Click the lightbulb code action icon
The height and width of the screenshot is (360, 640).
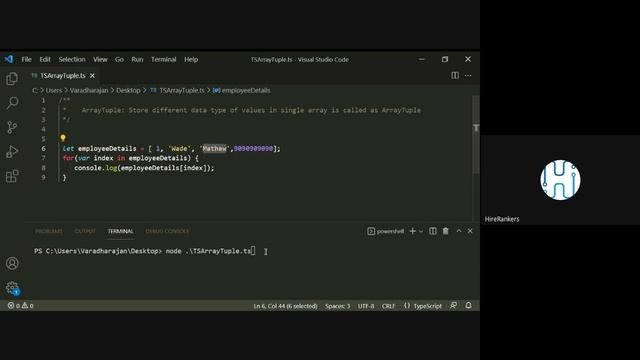63,138
